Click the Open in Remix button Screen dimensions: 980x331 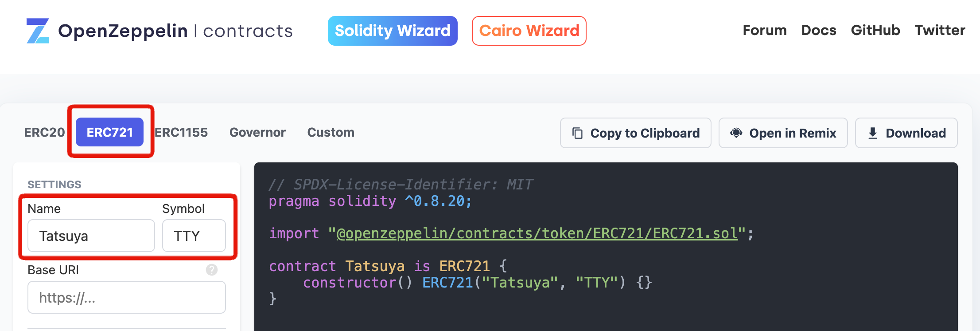point(783,133)
